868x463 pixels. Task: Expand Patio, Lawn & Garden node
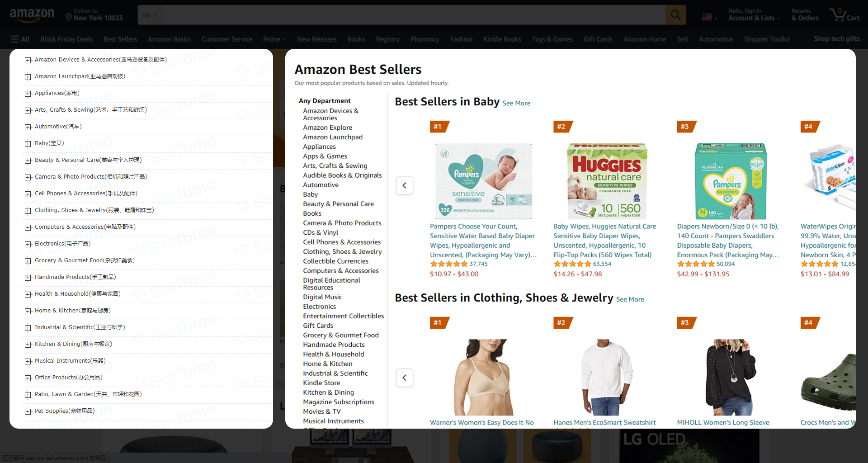point(28,395)
